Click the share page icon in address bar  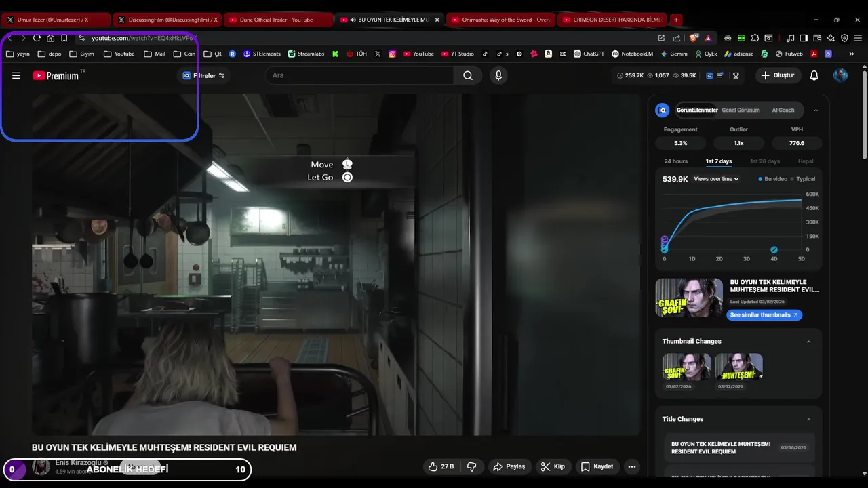click(x=677, y=38)
